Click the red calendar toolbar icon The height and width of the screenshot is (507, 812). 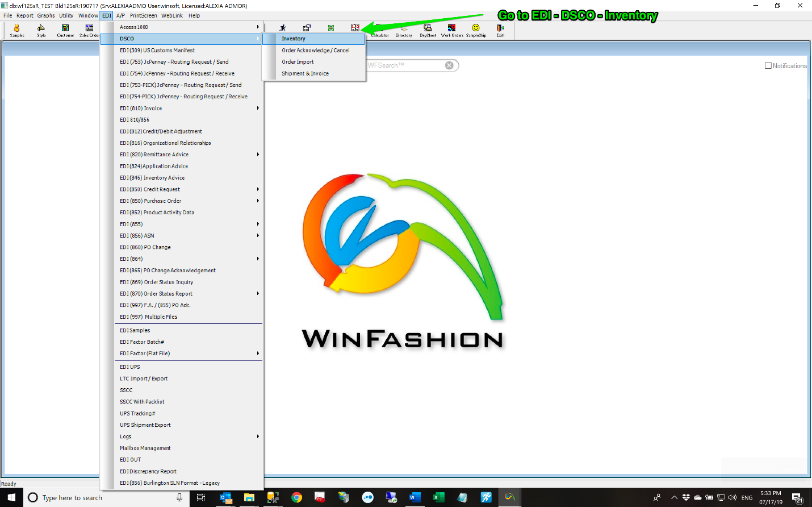(355, 28)
